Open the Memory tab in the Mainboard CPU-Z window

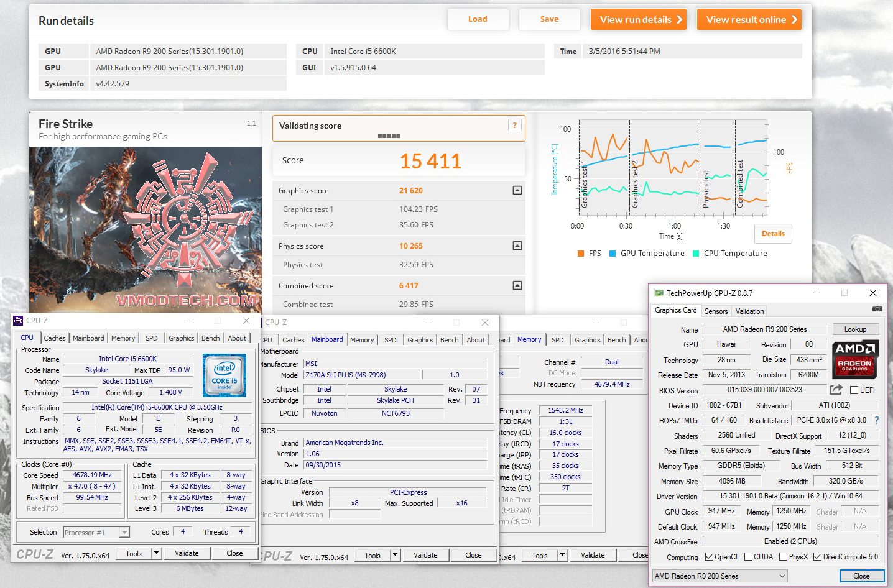point(362,340)
